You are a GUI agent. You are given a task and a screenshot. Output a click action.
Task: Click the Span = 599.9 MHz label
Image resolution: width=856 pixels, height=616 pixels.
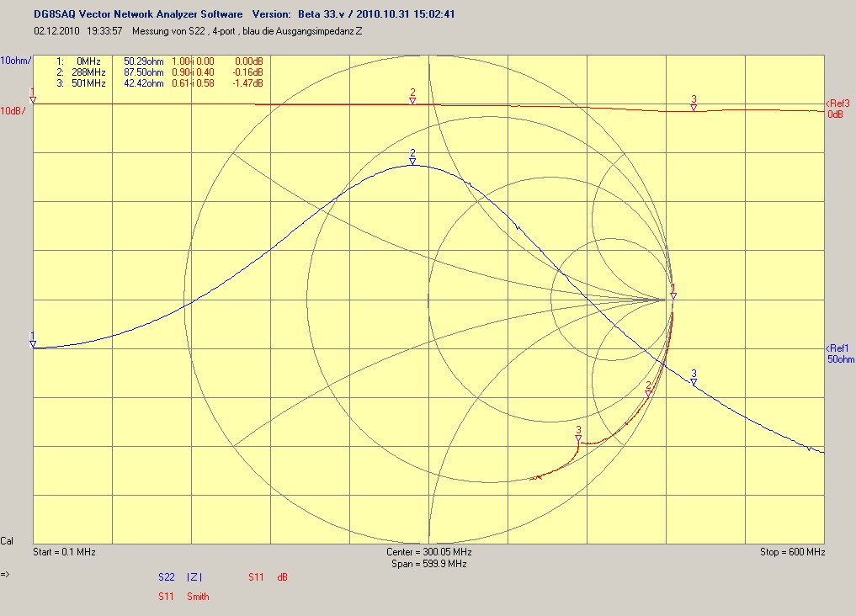pos(429,564)
